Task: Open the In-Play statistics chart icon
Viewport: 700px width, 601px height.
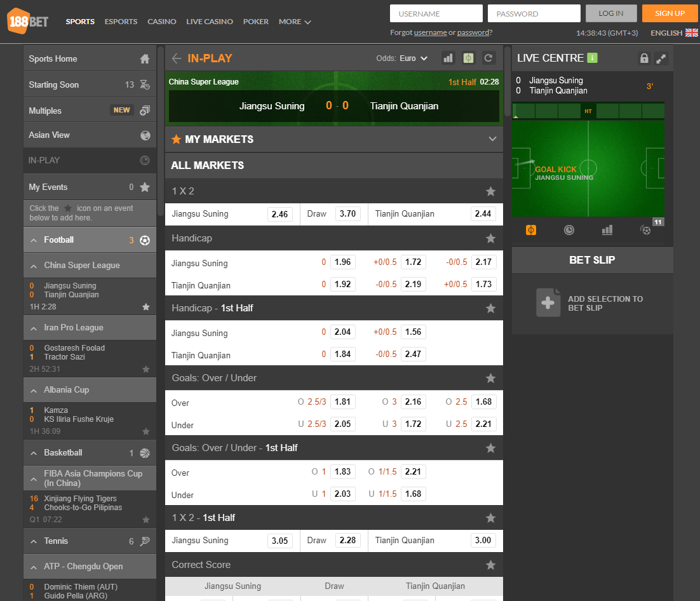Action: (448, 58)
